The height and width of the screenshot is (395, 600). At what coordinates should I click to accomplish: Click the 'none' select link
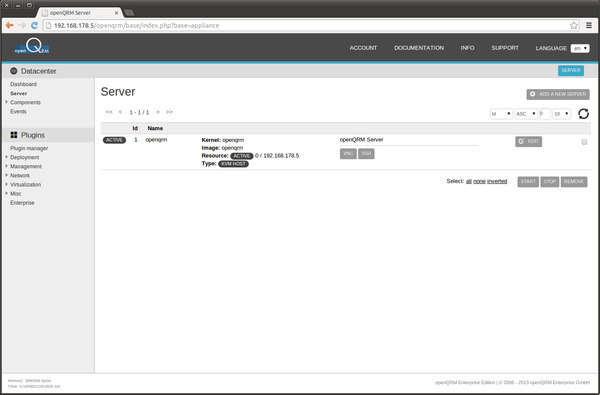coord(479,181)
